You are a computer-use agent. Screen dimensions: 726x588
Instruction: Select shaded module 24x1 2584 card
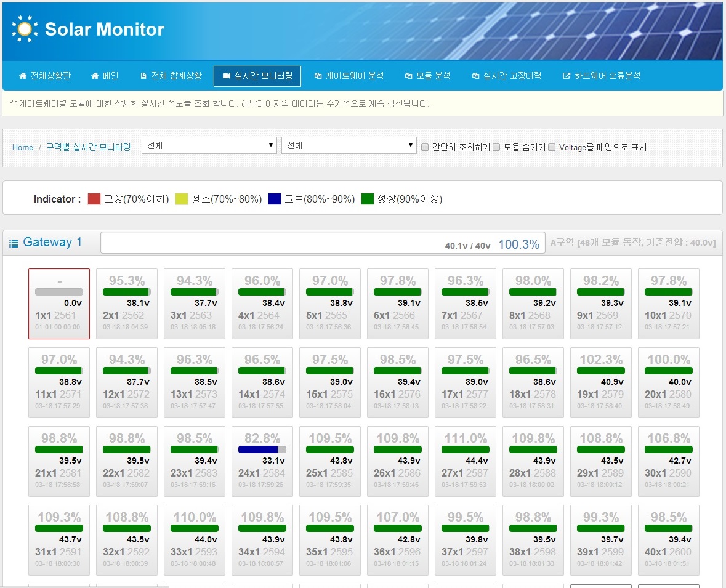click(x=262, y=462)
